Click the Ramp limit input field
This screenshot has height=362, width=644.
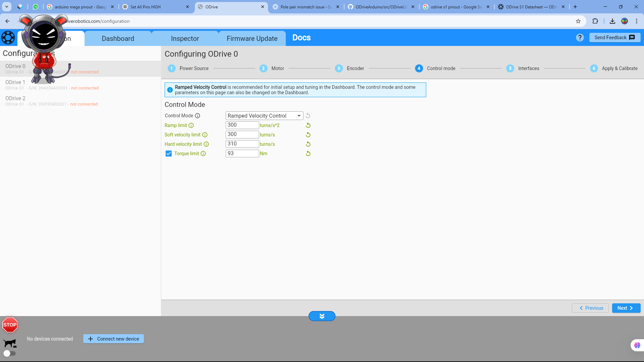242,125
